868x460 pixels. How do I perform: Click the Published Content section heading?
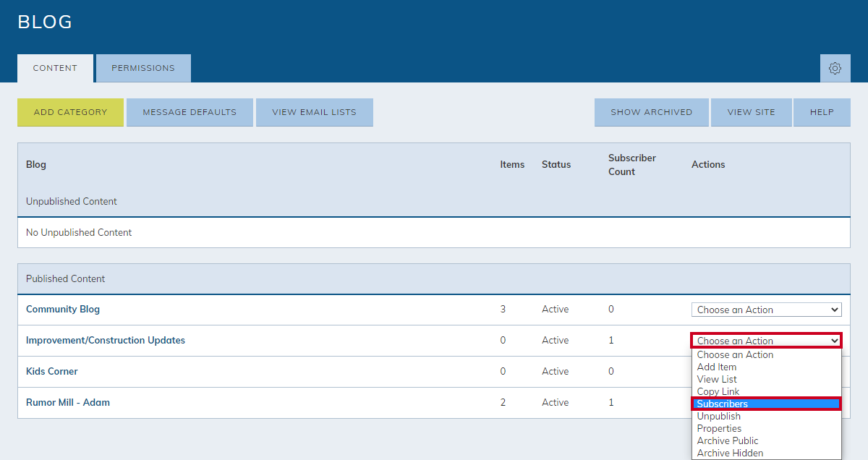point(66,278)
